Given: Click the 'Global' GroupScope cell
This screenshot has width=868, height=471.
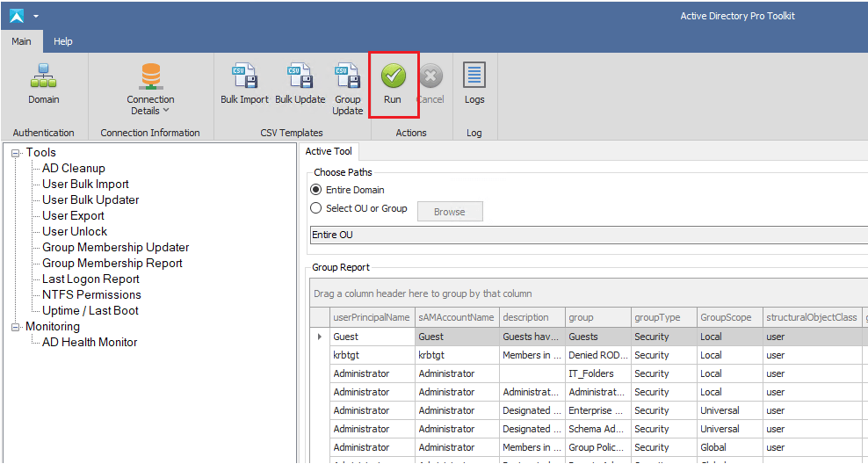Looking at the screenshot, I should [x=729, y=447].
